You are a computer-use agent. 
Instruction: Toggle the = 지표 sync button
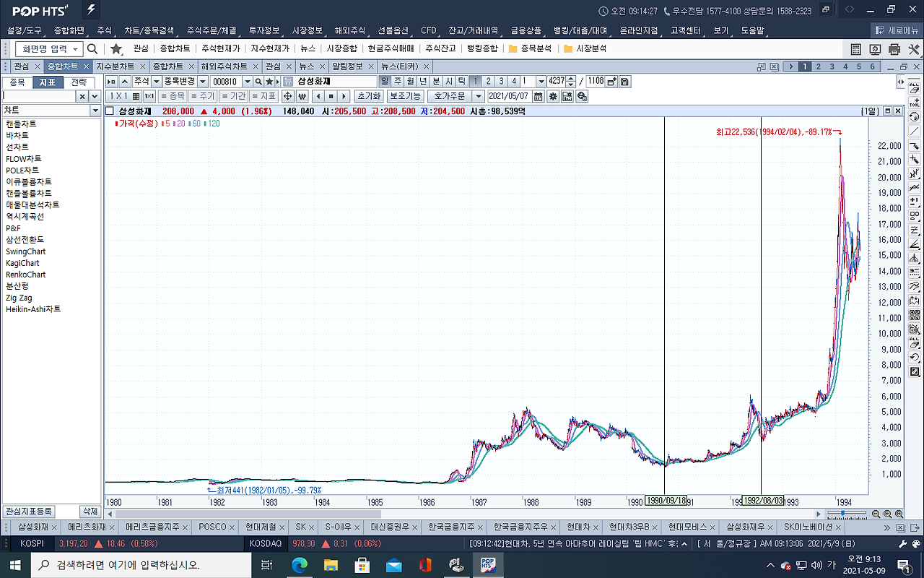click(x=265, y=96)
